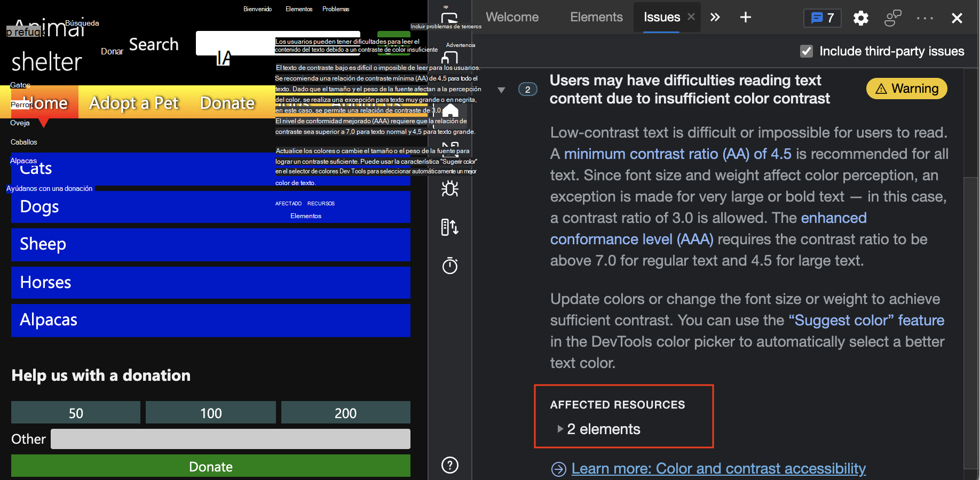
Task: Click the green Donate button
Action: coord(210,466)
